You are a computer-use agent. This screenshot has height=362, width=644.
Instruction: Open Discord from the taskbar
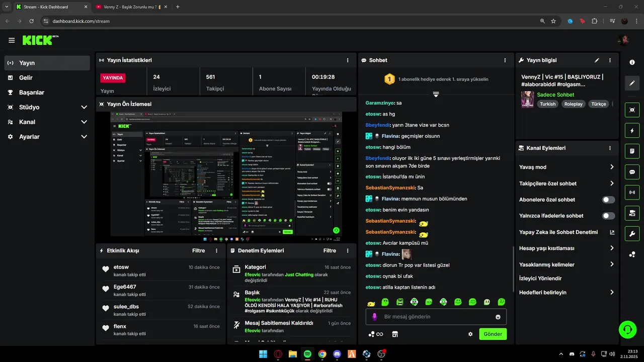tap(337, 354)
